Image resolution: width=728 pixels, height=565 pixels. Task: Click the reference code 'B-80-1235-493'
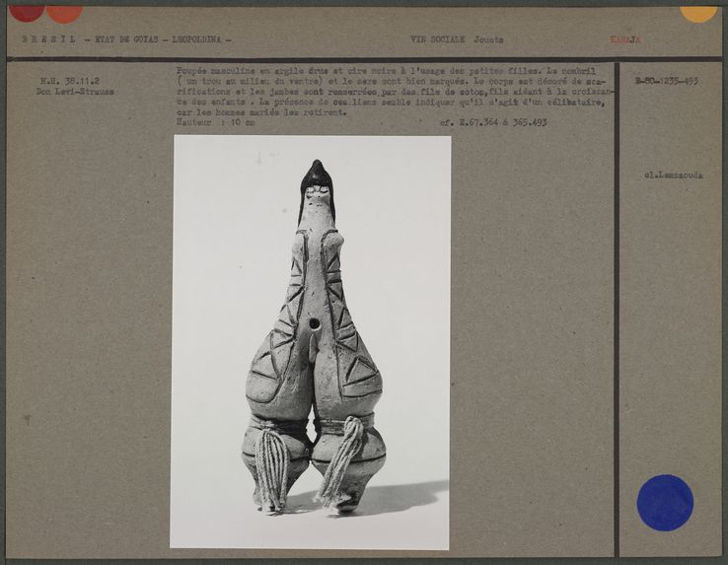(666, 81)
